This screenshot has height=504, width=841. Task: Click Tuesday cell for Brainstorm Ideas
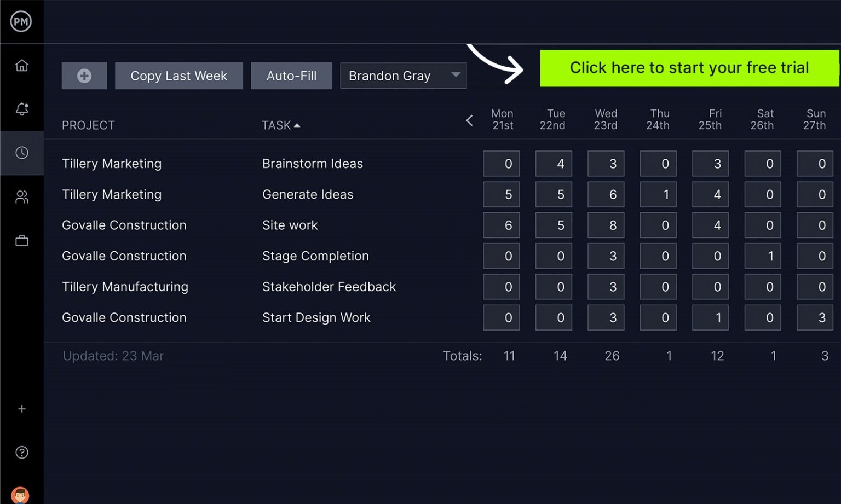tap(553, 163)
